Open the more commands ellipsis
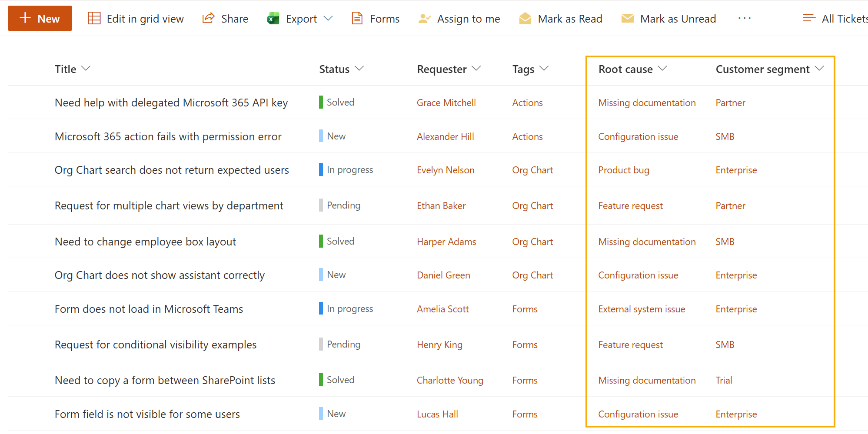Image resolution: width=868 pixels, height=434 pixels. pyautogui.click(x=744, y=18)
